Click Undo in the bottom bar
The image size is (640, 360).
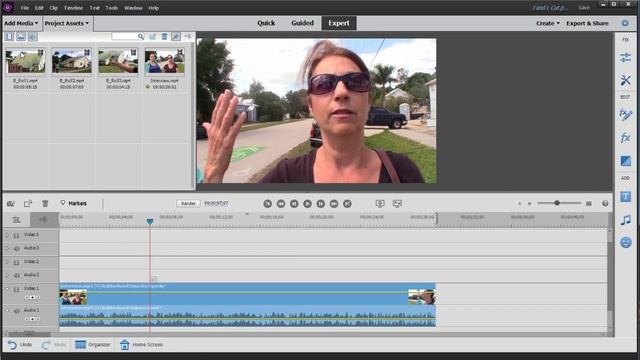click(x=20, y=345)
